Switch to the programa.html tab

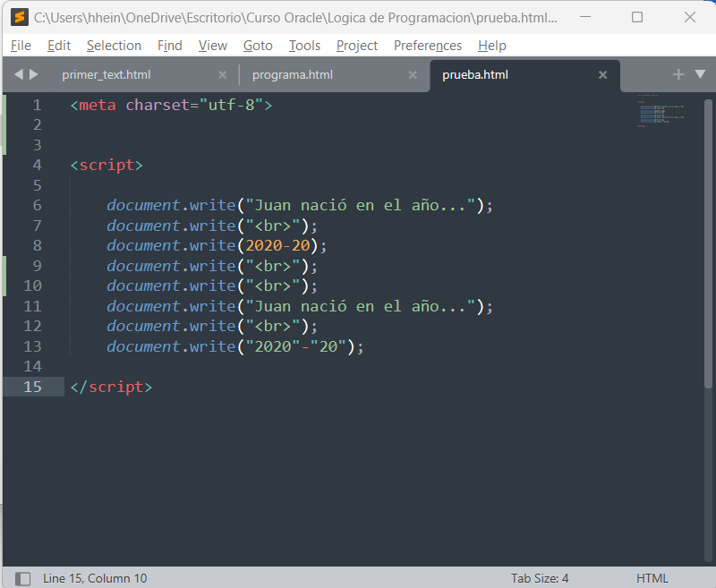click(293, 75)
